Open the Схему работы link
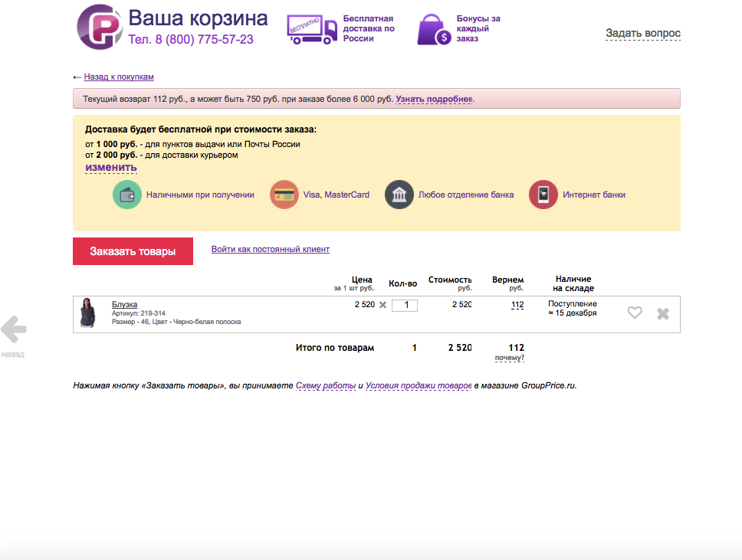 (x=326, y=385)
